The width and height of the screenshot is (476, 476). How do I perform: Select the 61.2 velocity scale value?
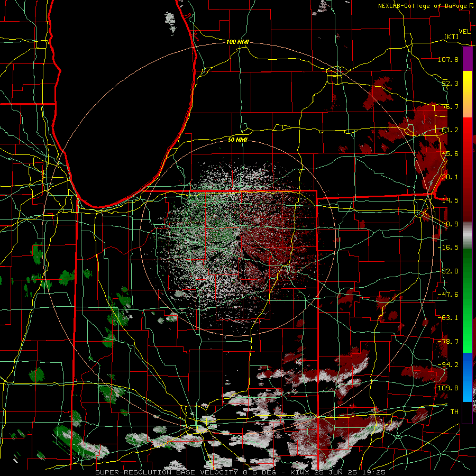pos(450,130)
